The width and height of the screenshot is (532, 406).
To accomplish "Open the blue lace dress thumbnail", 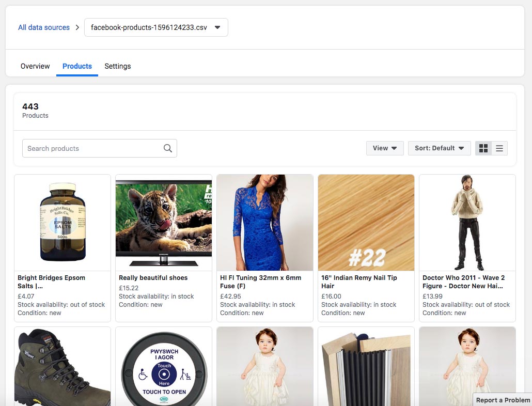I will [x=264, y=223].
